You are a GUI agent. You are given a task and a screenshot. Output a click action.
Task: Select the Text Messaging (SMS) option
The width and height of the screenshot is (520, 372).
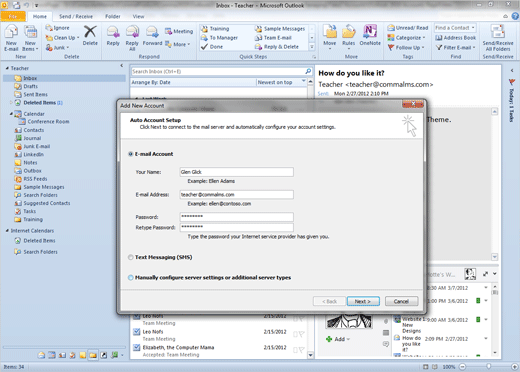(x=131, y=257)
